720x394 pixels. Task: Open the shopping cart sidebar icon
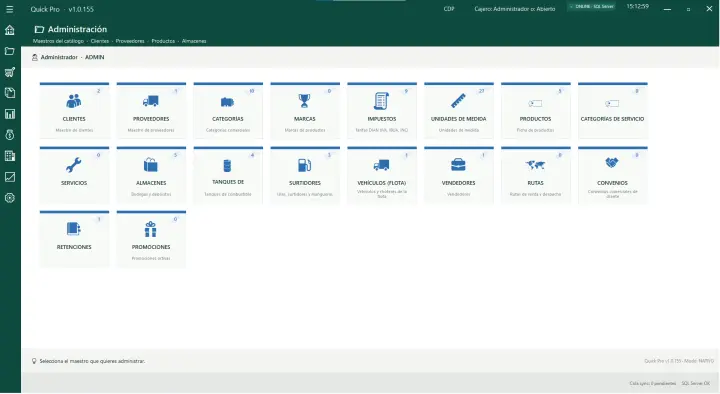tap(10, 72)
